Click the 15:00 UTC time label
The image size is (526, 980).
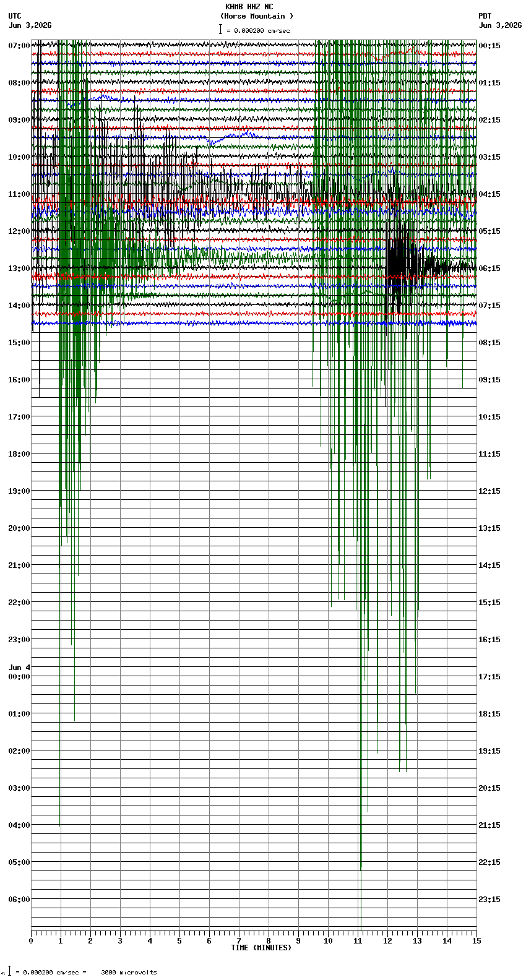pos(19,343)
